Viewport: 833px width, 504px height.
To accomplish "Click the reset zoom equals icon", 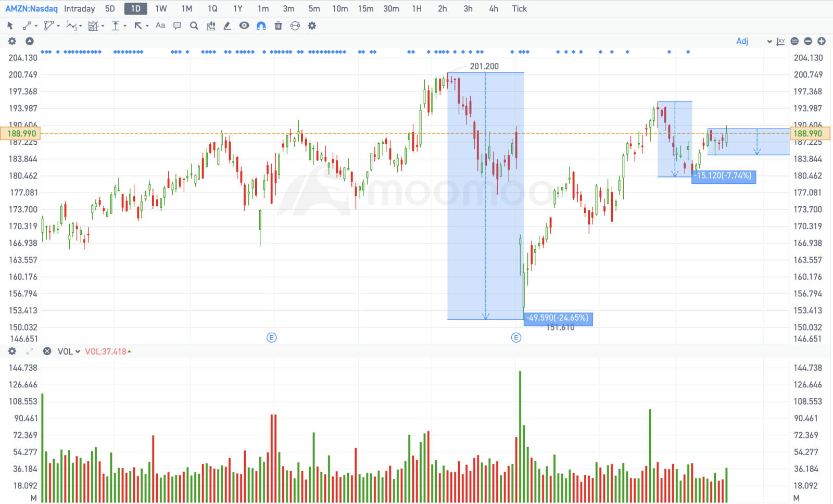I will tap(794, 41).
